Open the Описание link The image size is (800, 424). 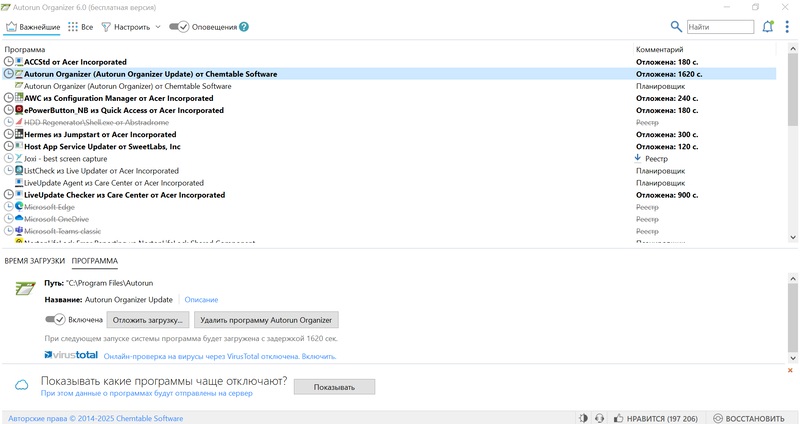tap(201, 299)
